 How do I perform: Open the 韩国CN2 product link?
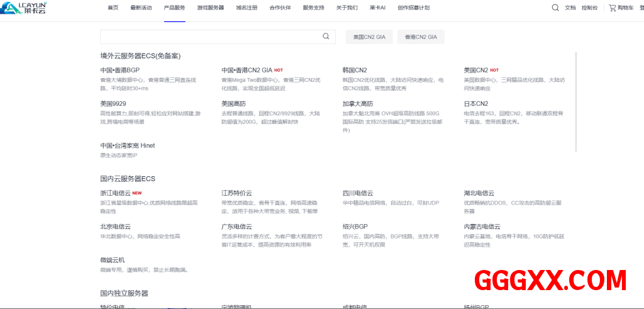tap(355, 70)
